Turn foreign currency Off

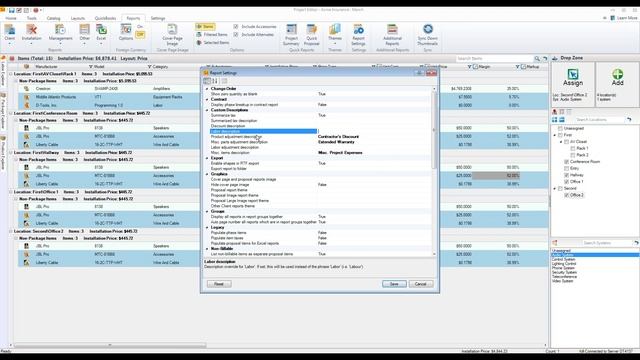click(x=140, y=35)
